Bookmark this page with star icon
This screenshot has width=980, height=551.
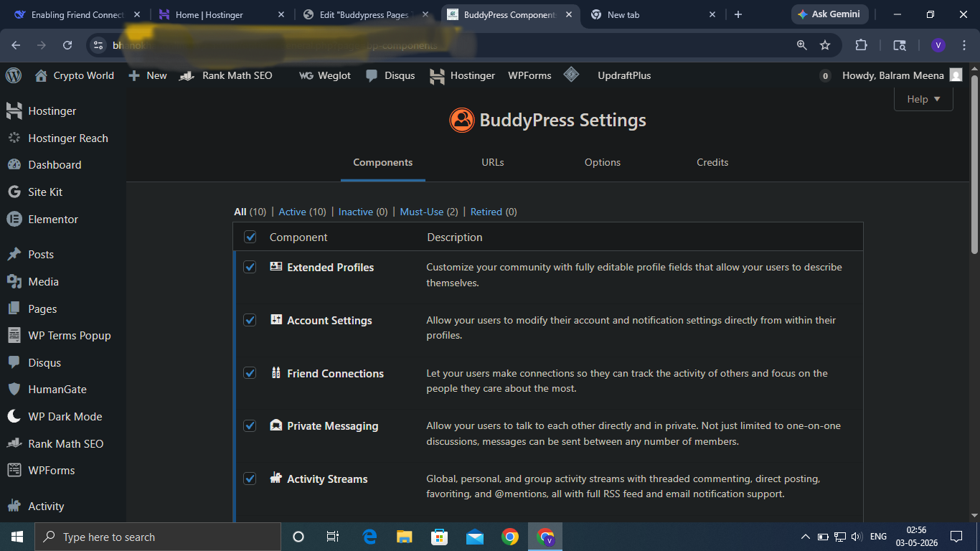(x=825, y=45)
